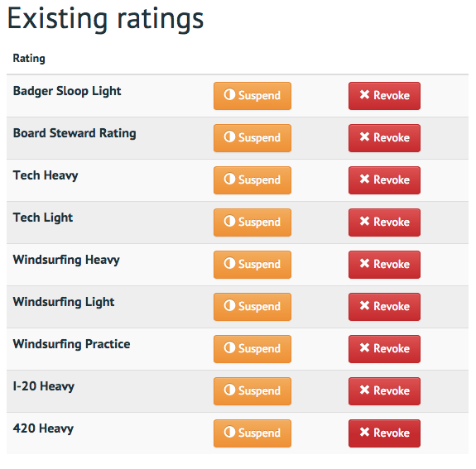
Task: Click the half-circle icon for I-20 Heavy Suspend
Action: pyautogui.click(x=229, y=390)
